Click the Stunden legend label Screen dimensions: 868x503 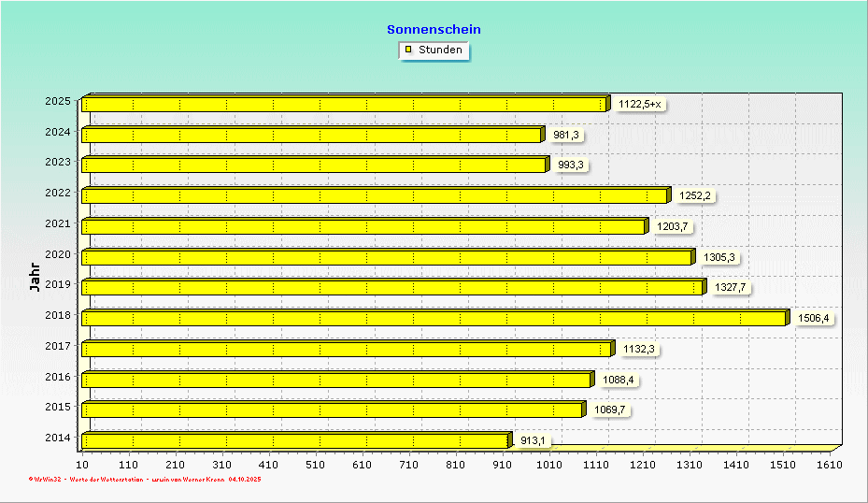[x=440, y=50]
